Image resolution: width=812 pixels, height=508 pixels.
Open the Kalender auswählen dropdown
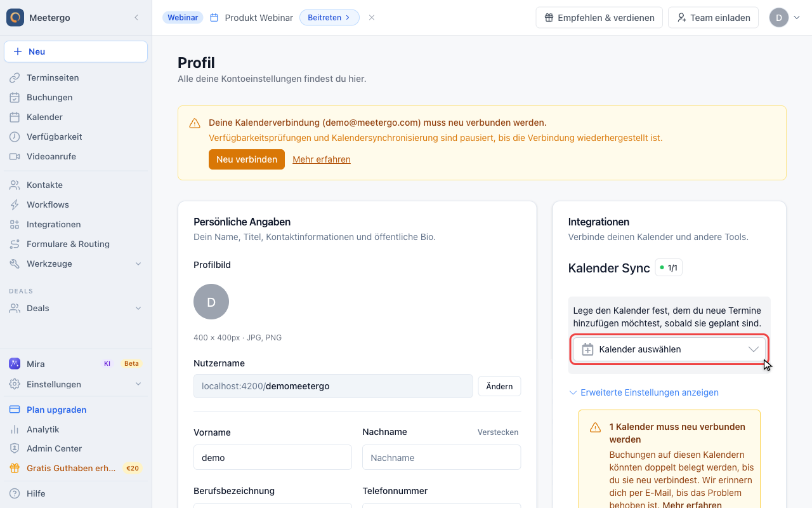669,349
